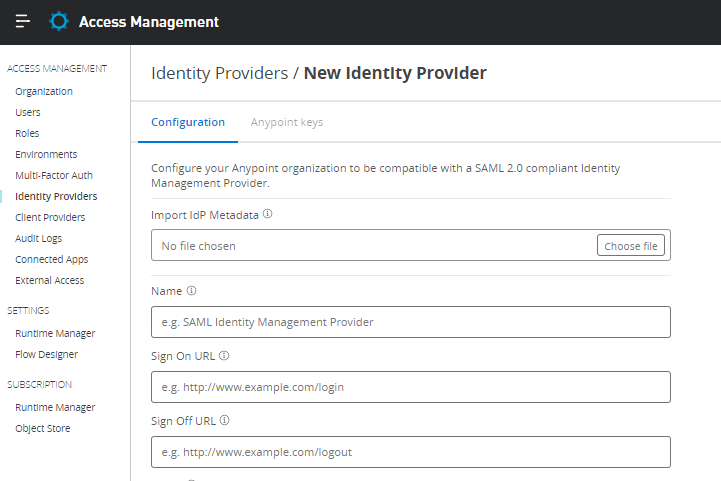Open Multi-Factor Auth in the sidebar
The width and height of the screenshot is (721, 481).
coord(54,175)
